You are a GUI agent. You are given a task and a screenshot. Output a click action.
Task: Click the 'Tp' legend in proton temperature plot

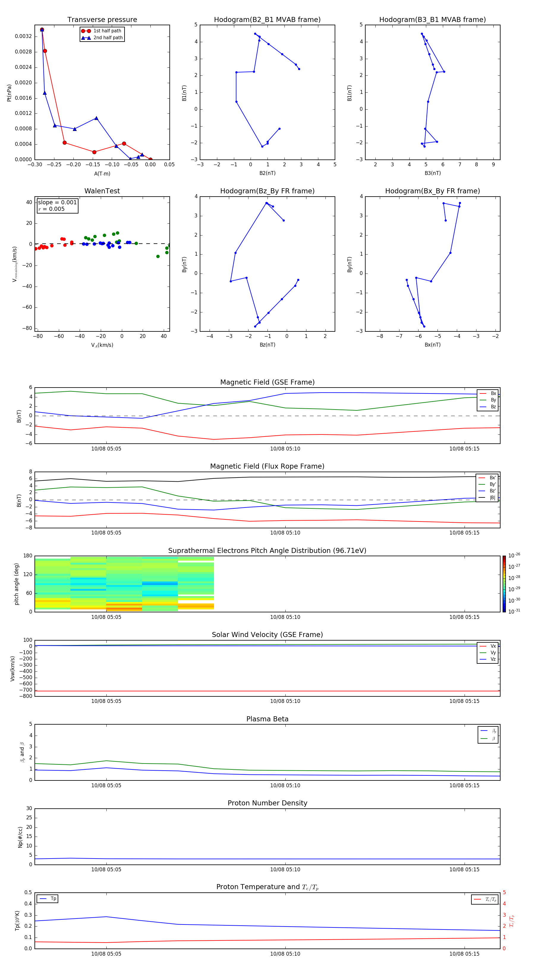tap(47, 899)
